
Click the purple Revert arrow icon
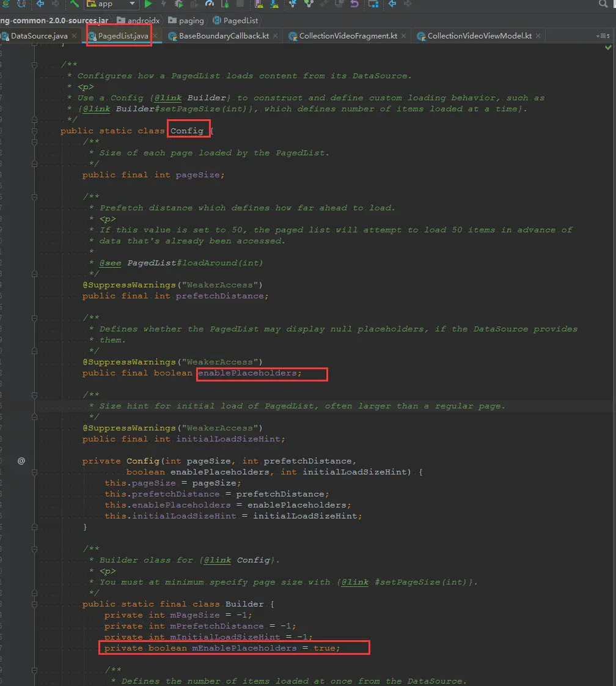(x=354, y=4)
